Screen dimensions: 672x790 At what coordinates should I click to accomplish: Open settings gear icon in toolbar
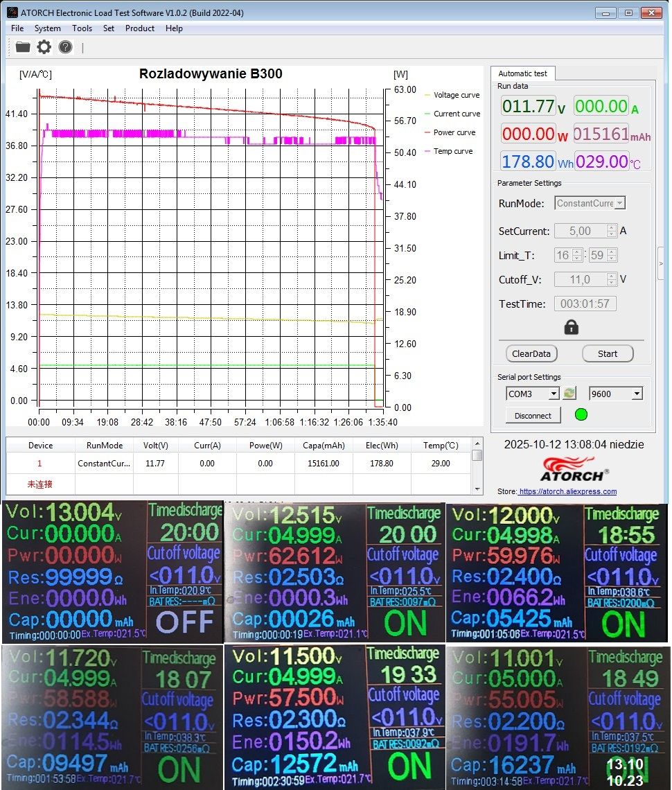(x=44, y=47)
